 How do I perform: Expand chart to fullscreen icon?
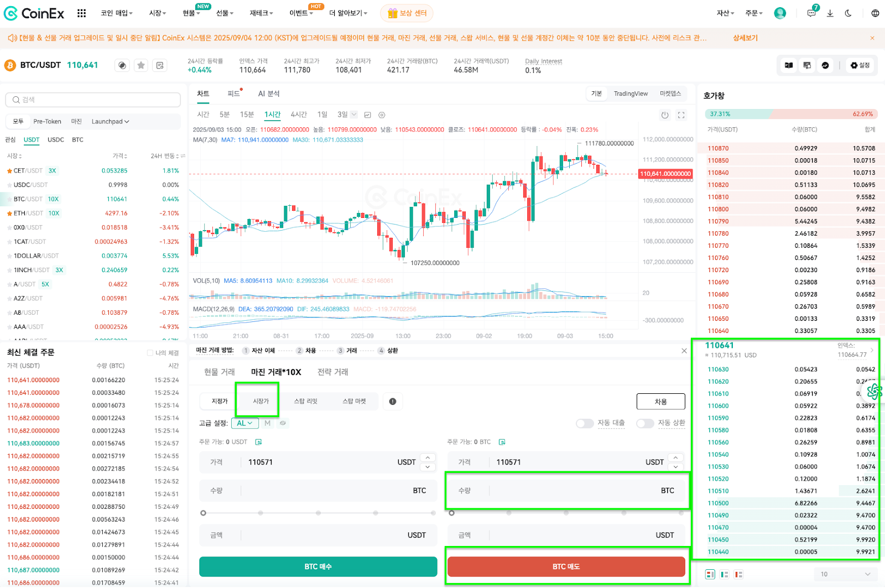(681, 115)
